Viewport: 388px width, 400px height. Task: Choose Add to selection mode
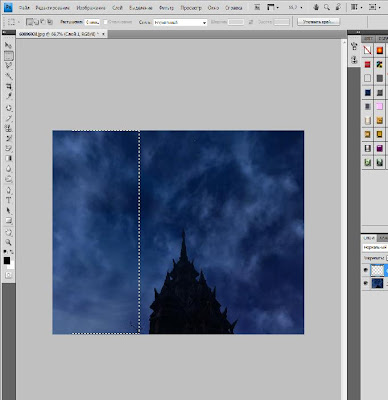pos(36,22)
